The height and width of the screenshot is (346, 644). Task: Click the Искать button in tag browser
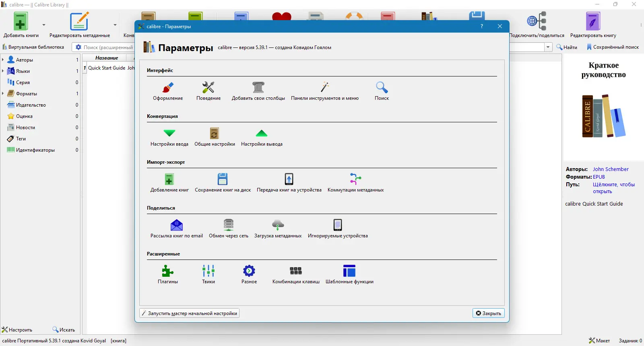[x=64, y=330]
